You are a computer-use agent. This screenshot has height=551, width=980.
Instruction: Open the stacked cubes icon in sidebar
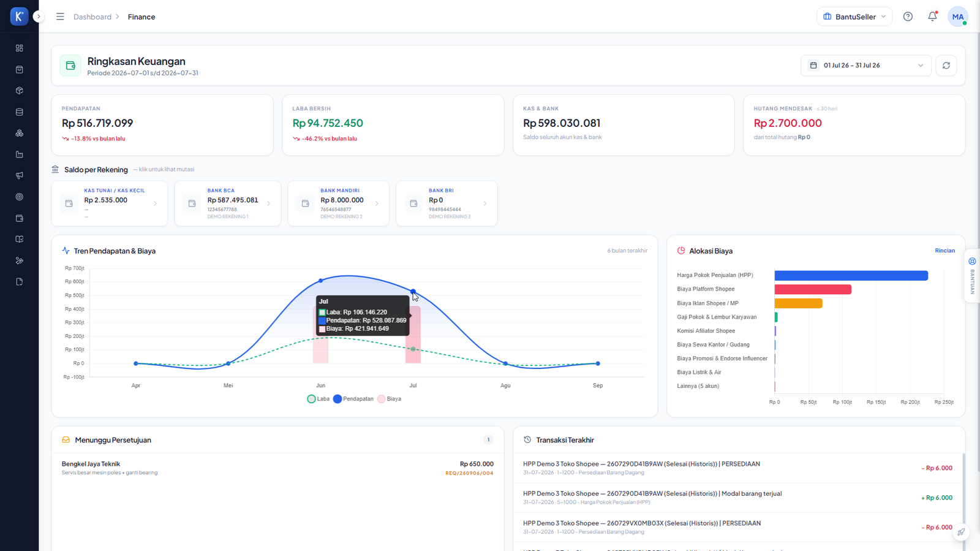[20, 133]
